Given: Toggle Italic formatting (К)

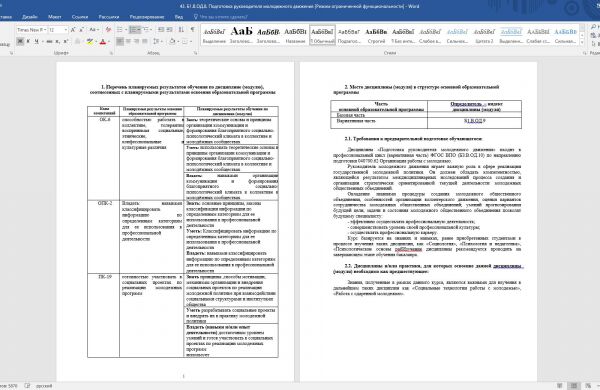Looking at the screenshot, I should point(28,41).
